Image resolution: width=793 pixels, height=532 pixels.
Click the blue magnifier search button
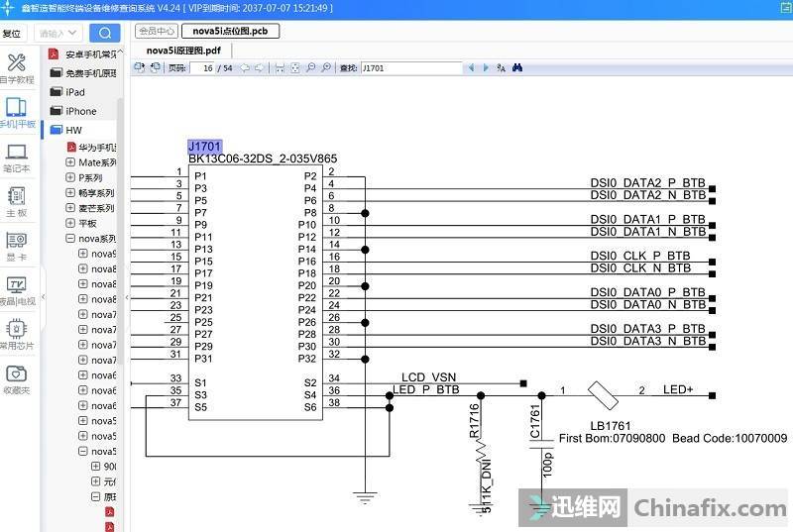click(x=104, y=33)
